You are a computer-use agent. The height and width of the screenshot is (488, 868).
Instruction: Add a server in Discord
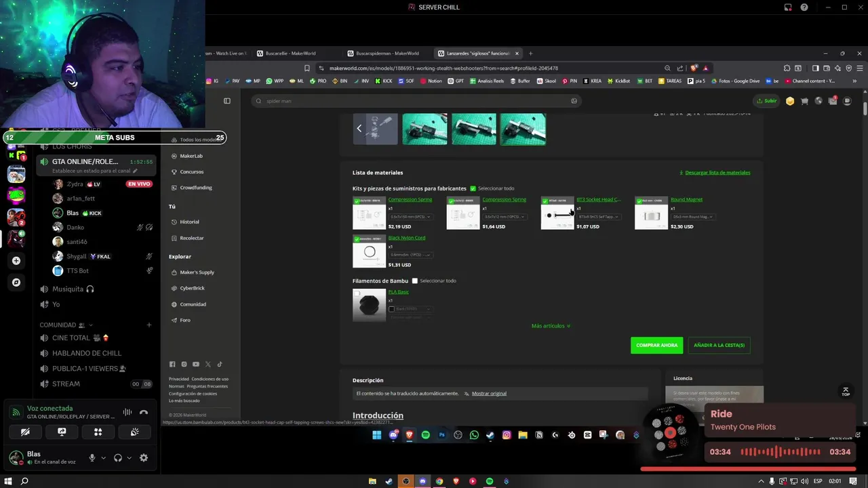pos(16,260)
